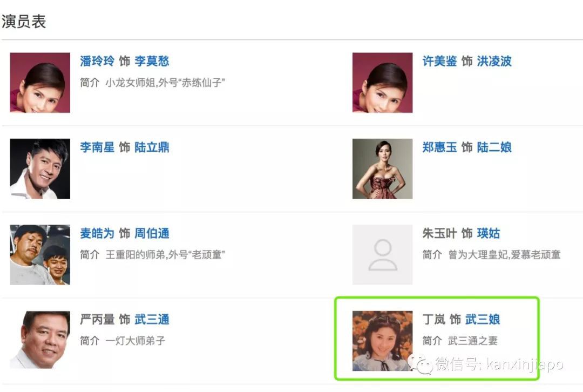Image resolution: width=583 pixels, height=392 pixels.
Task: Open the actor link 严丙量
Action: point(97,320)
